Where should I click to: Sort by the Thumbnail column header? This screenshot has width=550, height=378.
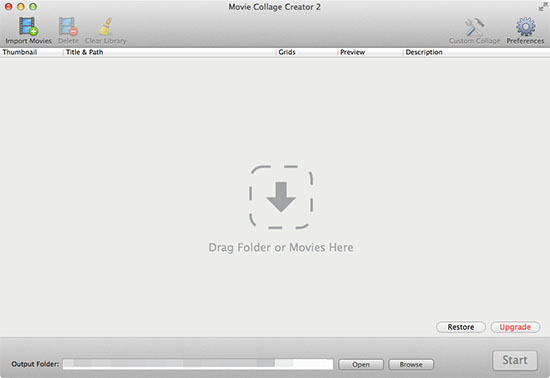20,52
